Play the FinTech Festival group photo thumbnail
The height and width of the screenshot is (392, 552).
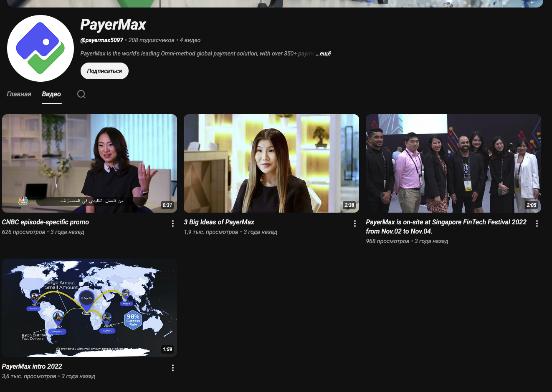[x=453, y=163]
